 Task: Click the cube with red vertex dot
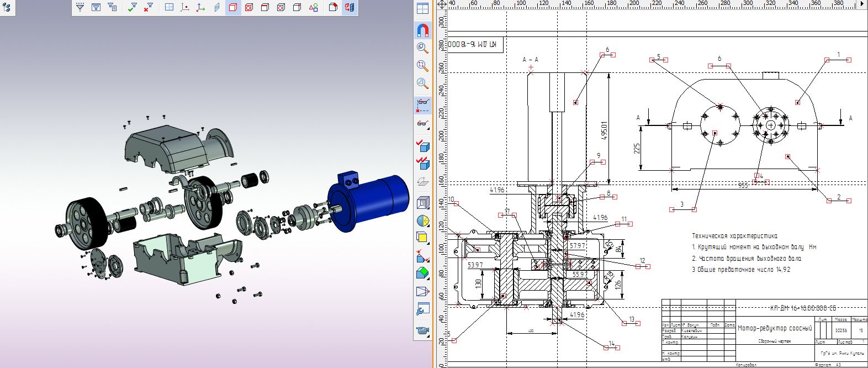coord(297,8)
